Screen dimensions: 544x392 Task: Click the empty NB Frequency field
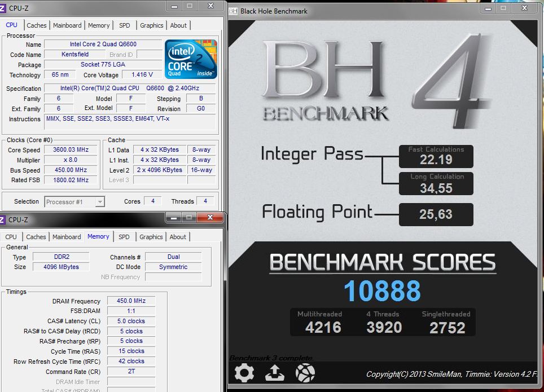(x=173, y=277)
